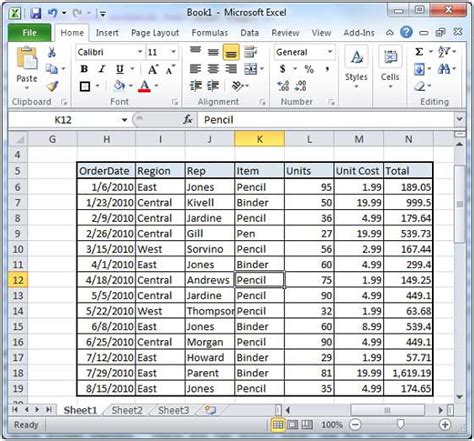Switch to Page Break Preview button
The image size is (474, 441).
tap(307, 425)
